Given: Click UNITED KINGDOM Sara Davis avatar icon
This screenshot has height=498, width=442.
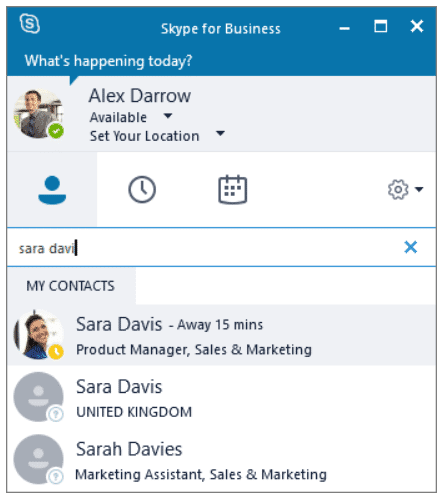Looking at the screenshot, I should coord(38,397).
